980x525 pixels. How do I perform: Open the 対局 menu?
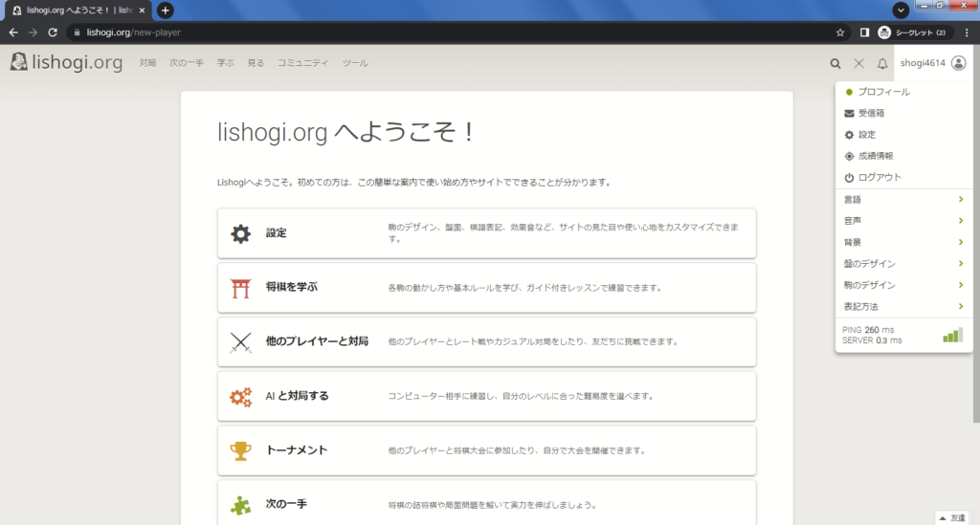click(147, 63)
